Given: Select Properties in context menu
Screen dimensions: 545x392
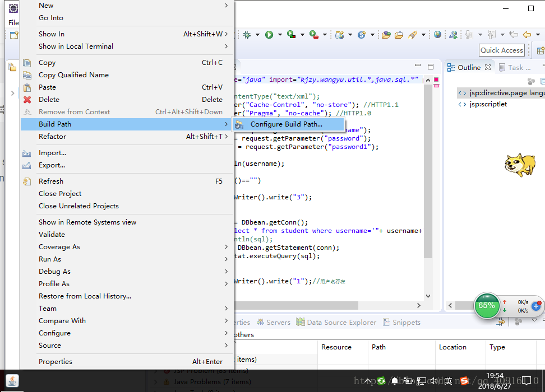Looking at the screenshot, I should point(127,361).
